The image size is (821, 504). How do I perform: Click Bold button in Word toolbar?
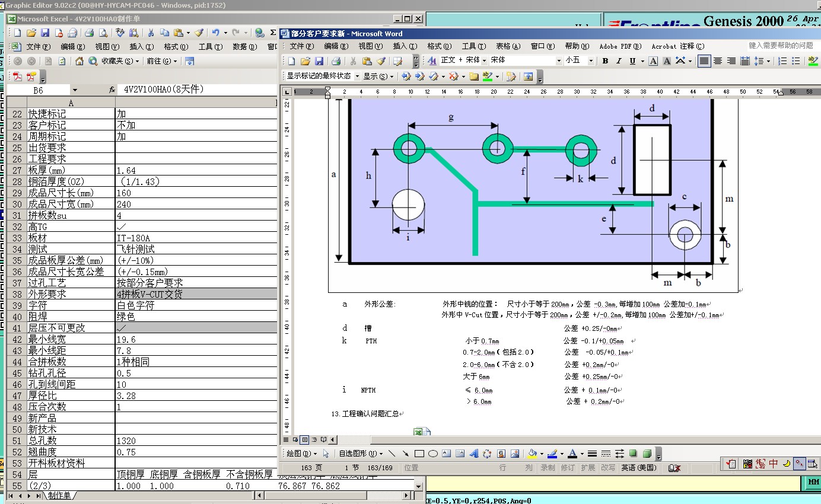605,60
